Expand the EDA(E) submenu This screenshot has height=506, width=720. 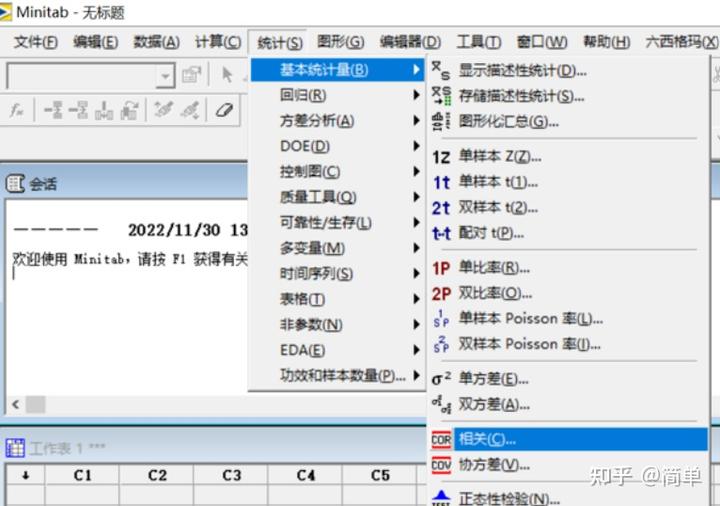[338, 350]
